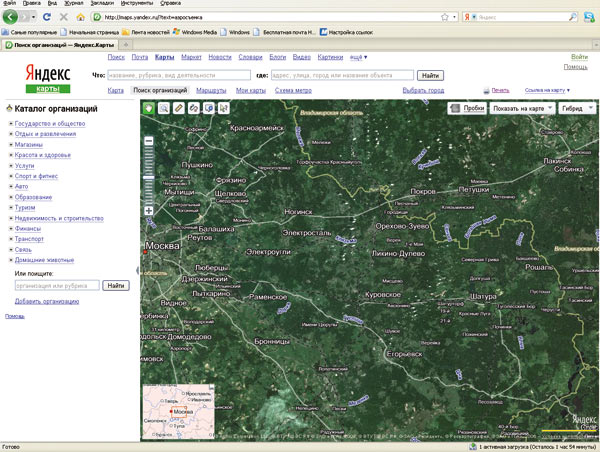Click the history dropdown next to Forward
The image size is (600, 452).
[x=34, y=17]
